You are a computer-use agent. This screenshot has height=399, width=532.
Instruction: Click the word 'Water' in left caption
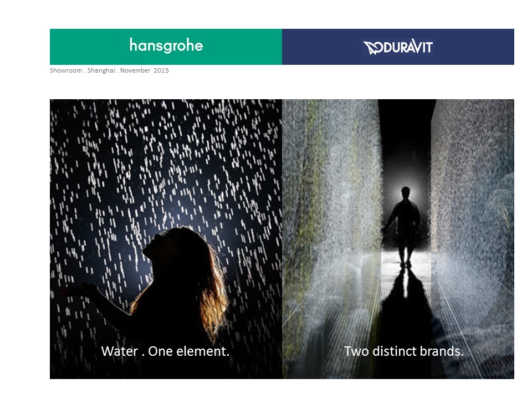(x=120, y=351)
